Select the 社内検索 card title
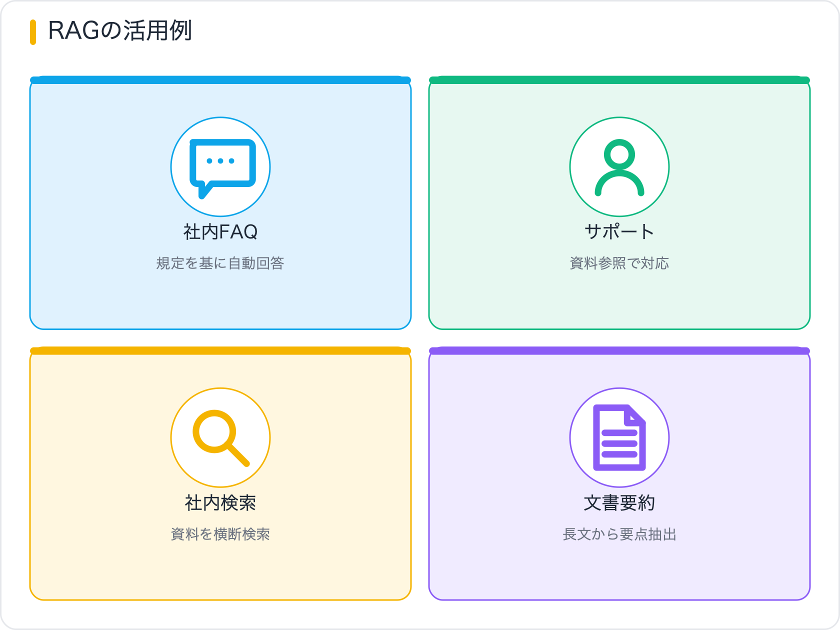Screen dimensions: 840x630 coord(220,502)
